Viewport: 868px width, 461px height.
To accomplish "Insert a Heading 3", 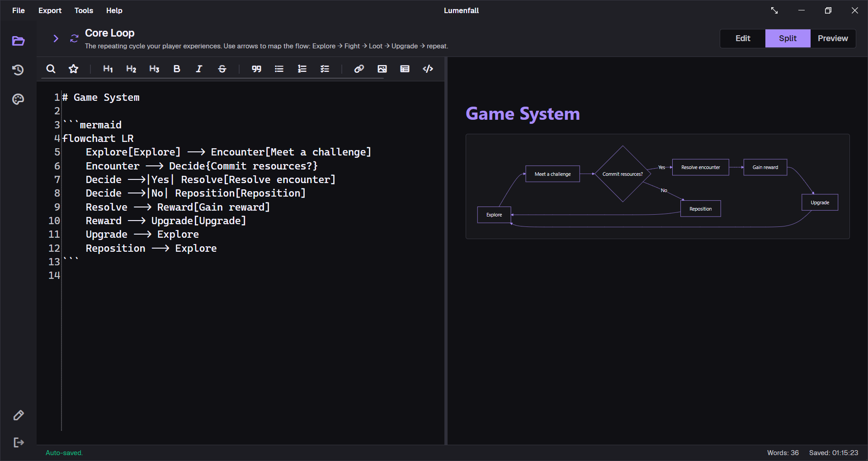I will click(x=154, y=69).
